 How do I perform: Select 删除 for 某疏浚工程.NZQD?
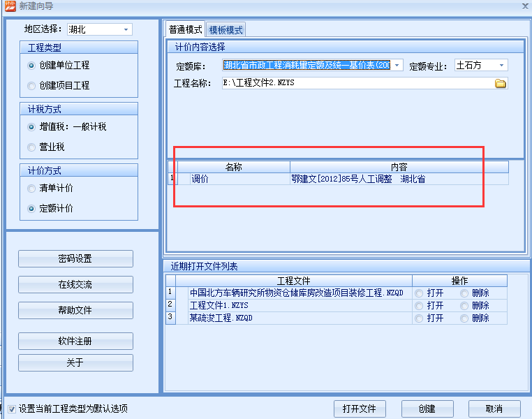point(464,318)
